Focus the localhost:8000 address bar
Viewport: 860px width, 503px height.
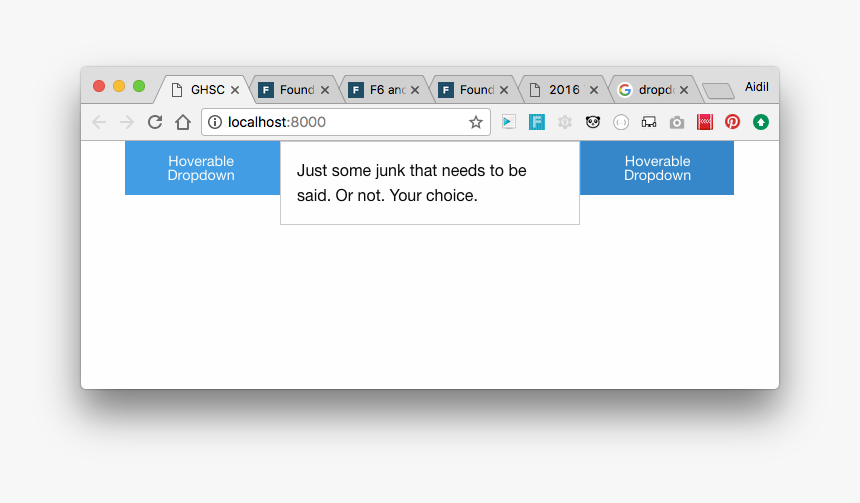340,122
